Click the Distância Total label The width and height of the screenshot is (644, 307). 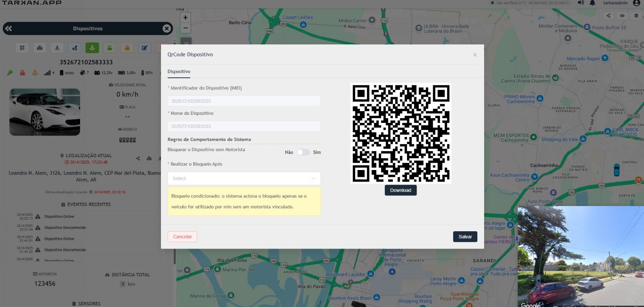coord(127,275)
